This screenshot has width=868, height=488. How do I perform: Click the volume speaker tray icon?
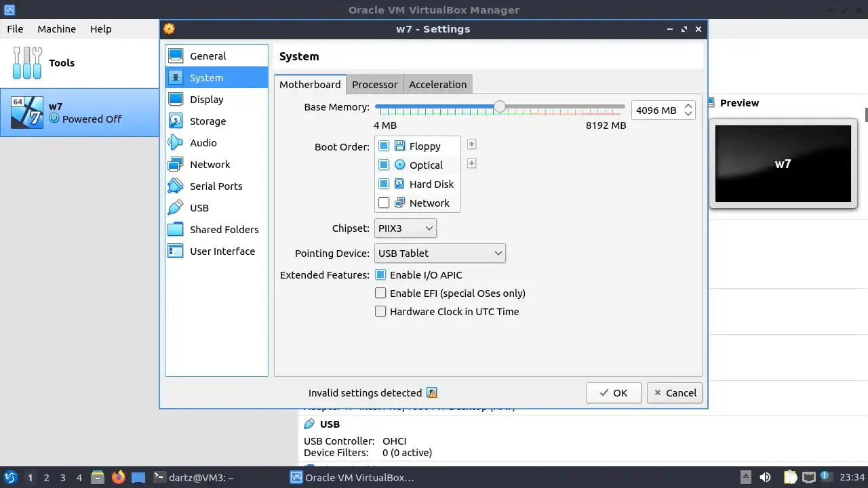(x=765, y=477)
